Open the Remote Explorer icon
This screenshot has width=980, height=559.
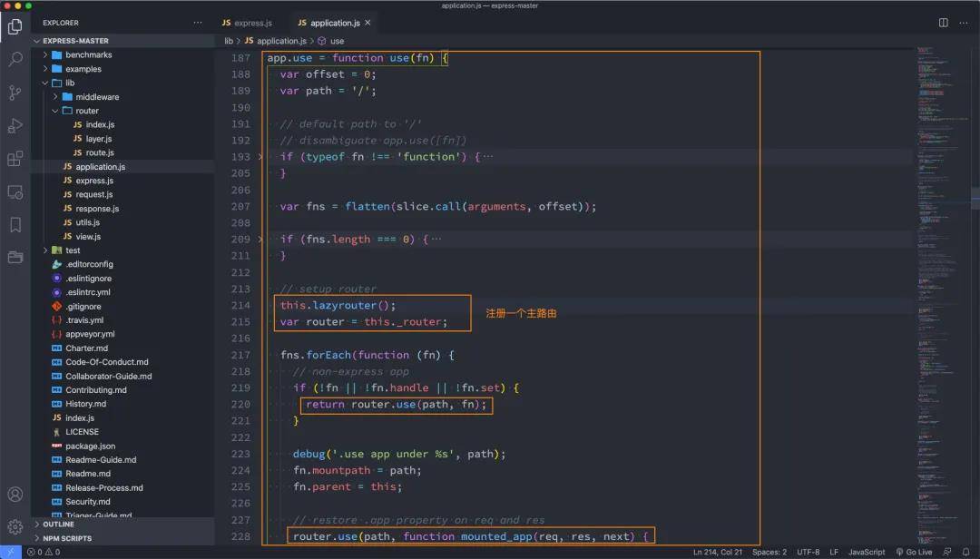click(15, 192)
